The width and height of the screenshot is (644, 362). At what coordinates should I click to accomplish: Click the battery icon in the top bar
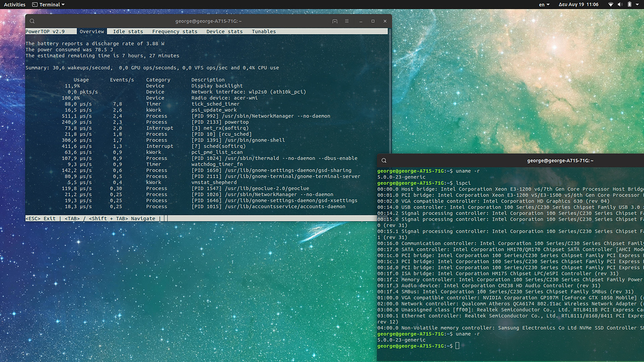pos(629,4)
